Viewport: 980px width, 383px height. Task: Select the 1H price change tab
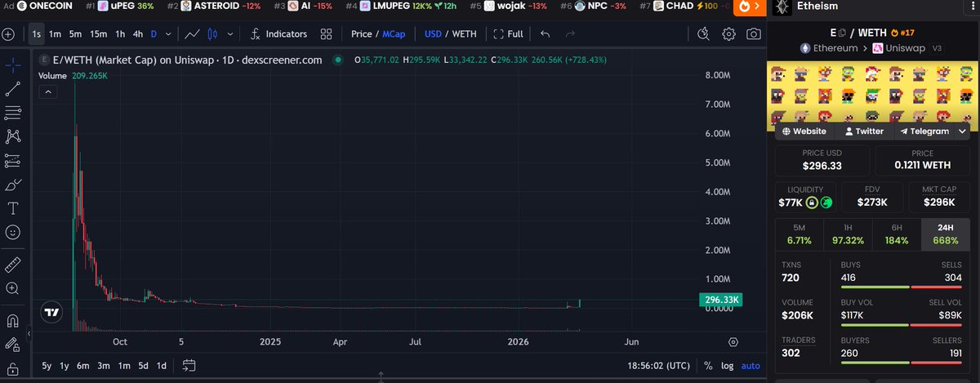848,234
